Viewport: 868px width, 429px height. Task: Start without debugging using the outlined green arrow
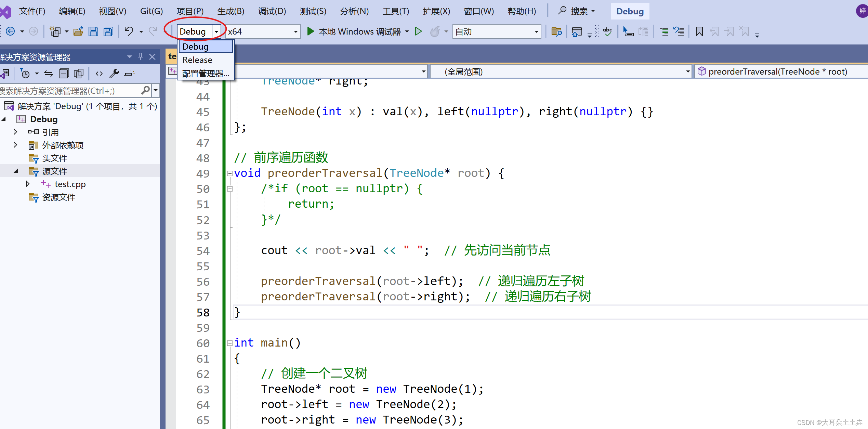click(418, 31)
